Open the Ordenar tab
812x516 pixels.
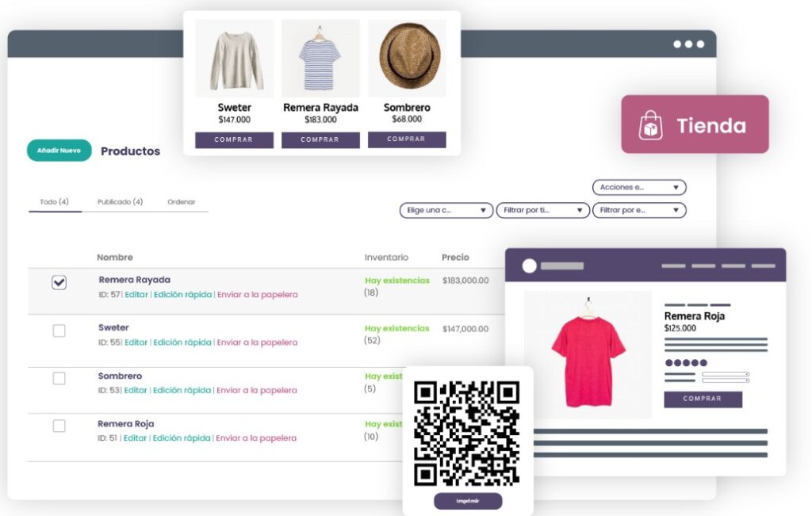point(182,202)
